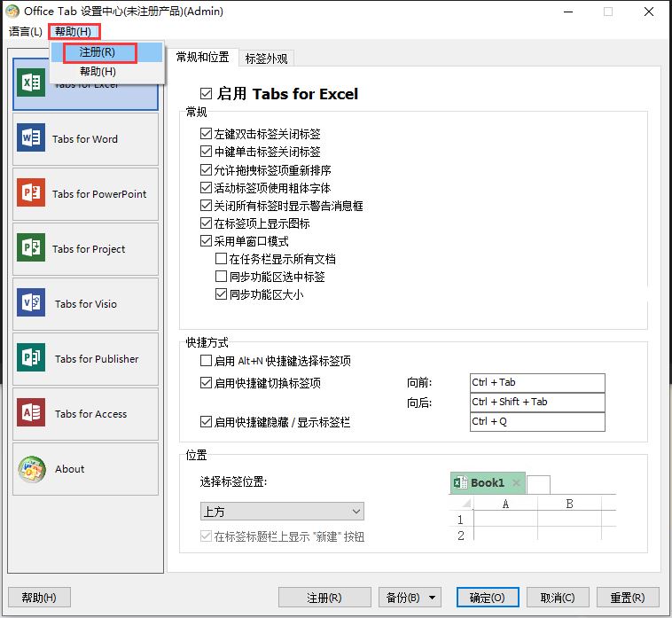Toggle 启用快捷键切换标签项 checkbox

coord(207,382)
